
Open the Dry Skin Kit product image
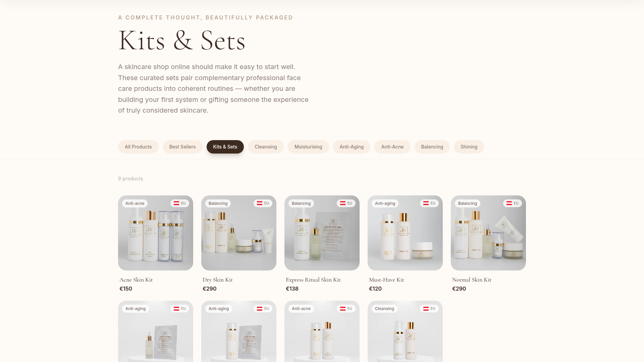pyautogui.click(x=239, y=233)
